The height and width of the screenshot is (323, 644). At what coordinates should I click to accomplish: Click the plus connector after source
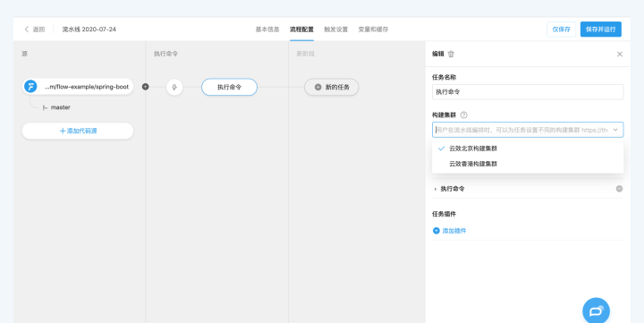(x=146, y=87)
